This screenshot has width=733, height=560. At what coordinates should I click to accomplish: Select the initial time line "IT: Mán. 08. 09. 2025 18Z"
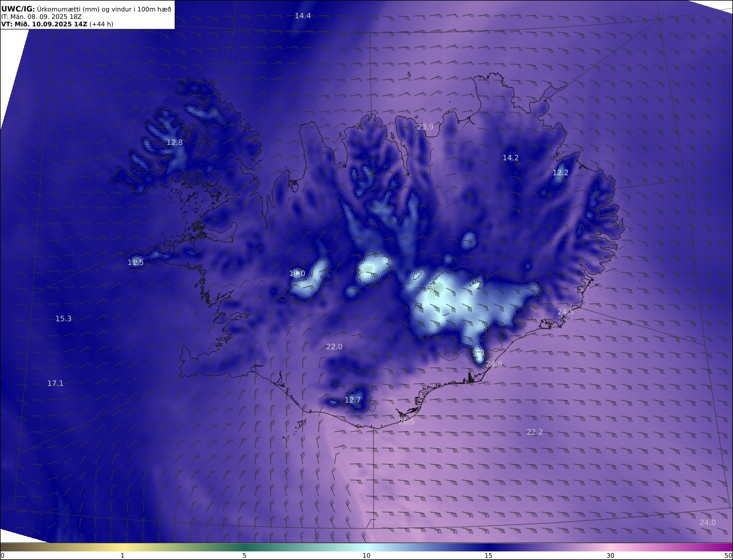point(41,17)
